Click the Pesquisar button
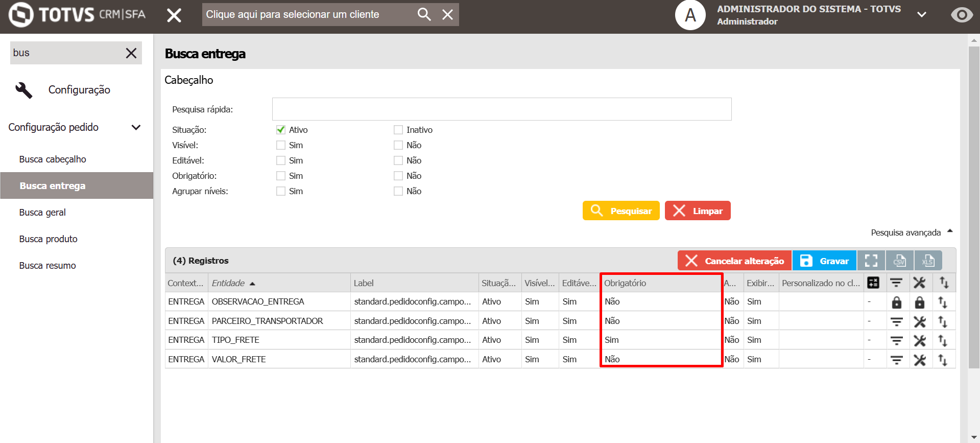The height and width of the screenshot is (443, 980). [x=621, y=211]
